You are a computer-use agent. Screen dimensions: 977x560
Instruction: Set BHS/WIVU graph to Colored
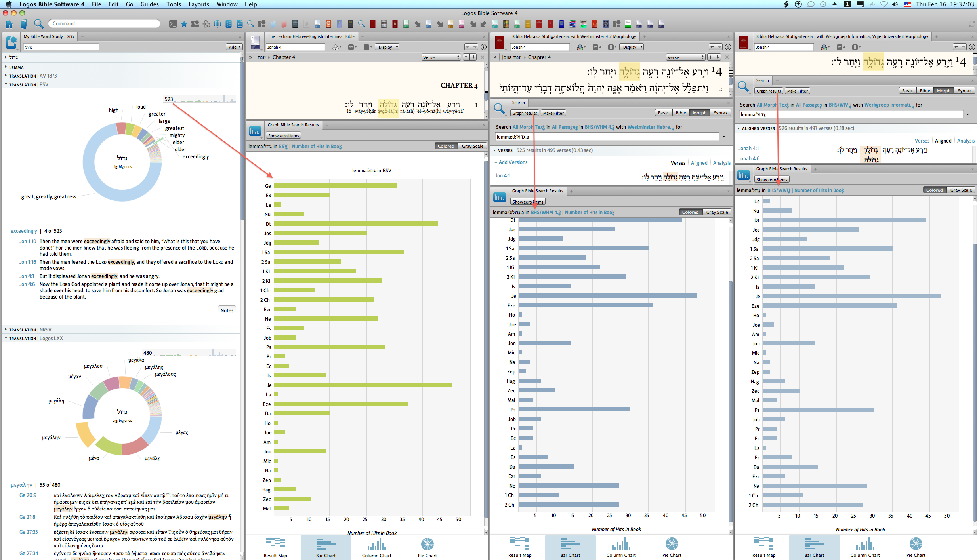pos(934,190)
